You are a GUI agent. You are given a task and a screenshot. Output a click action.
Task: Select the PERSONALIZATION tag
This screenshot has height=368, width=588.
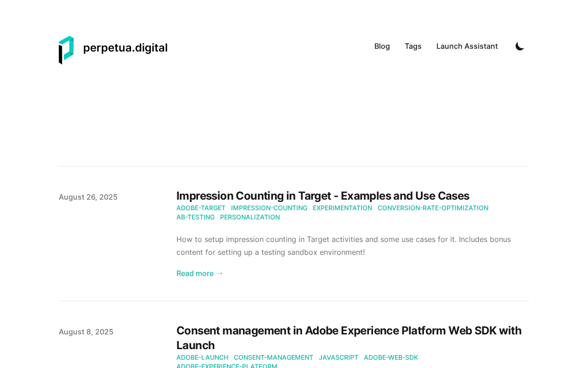[x=250, y=217]
